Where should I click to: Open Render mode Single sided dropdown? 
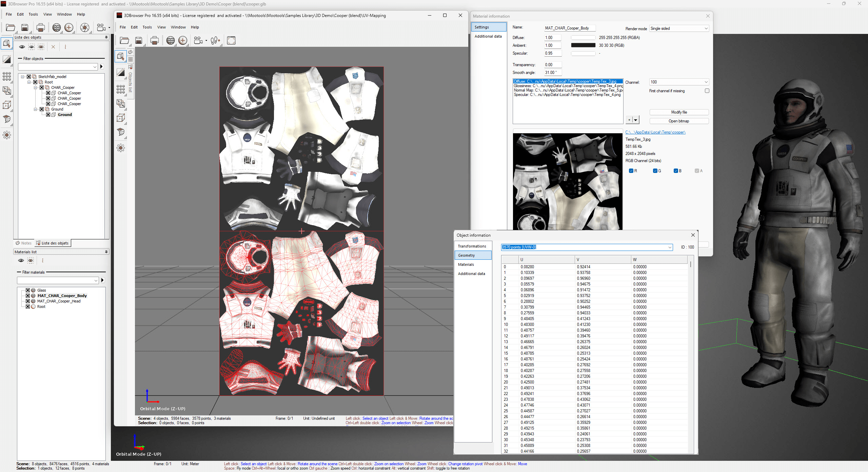click(679, 28)
